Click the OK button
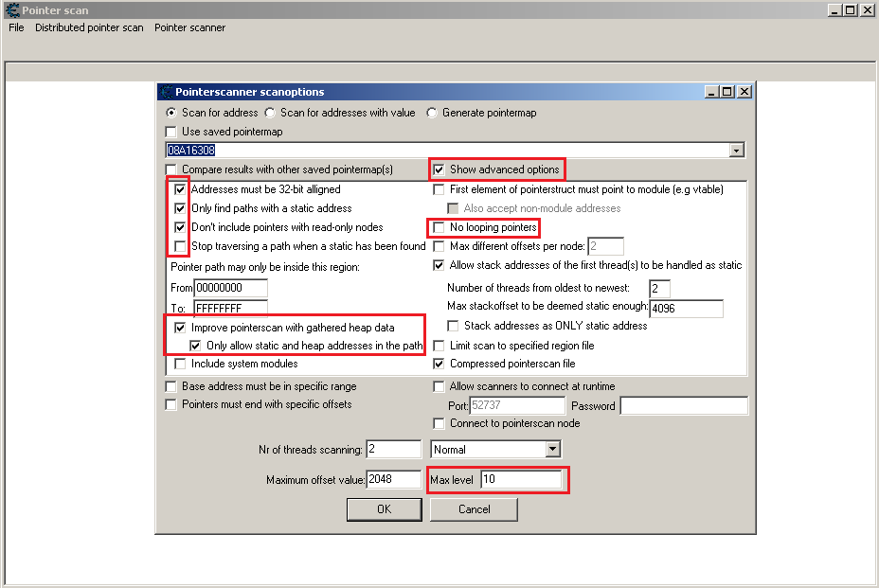Viewport: 879px width, 588px height. click(x=384, y=509)
